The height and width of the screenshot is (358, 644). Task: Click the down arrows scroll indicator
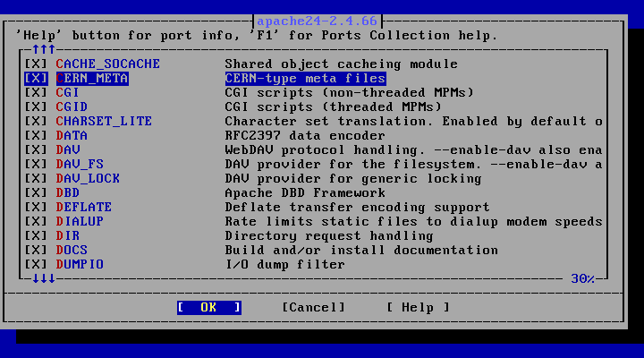coord(44,279)
